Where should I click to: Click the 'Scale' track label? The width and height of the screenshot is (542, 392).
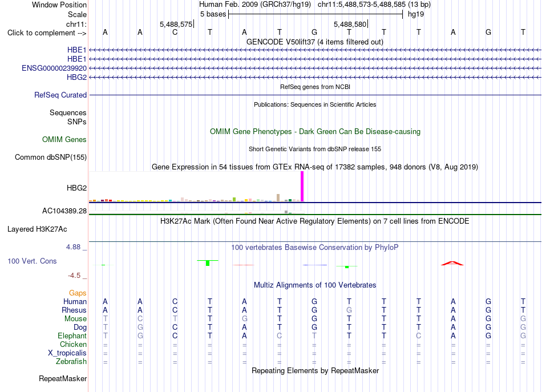(77, 14)
